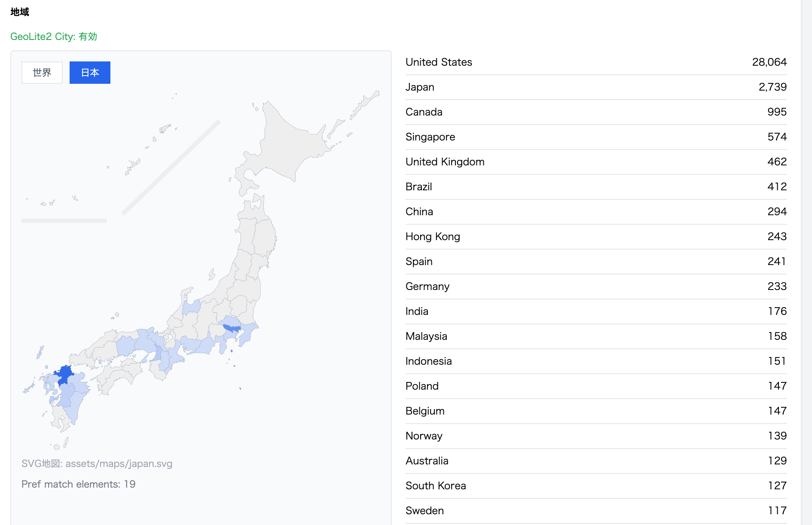Click the light blue Kagoshima-side Kyushu region
The width and height of the screenshot is (812, 525).
(x=74, y=404)
